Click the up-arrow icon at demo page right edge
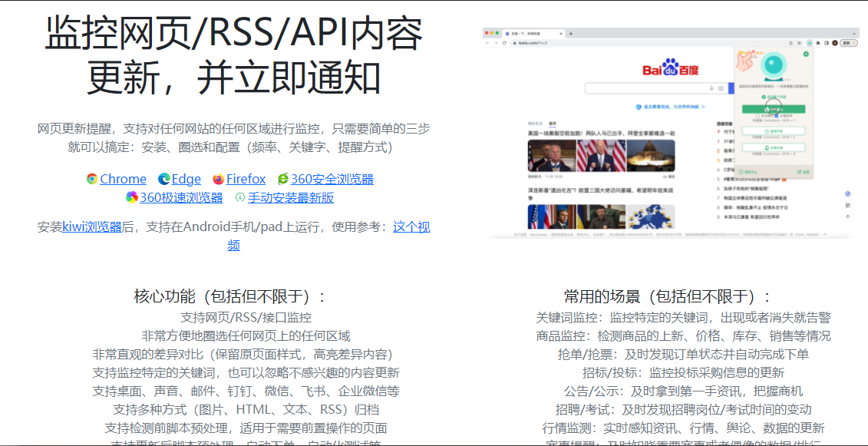The width and height of the screenshot is (868, 446). pos(847,216)
